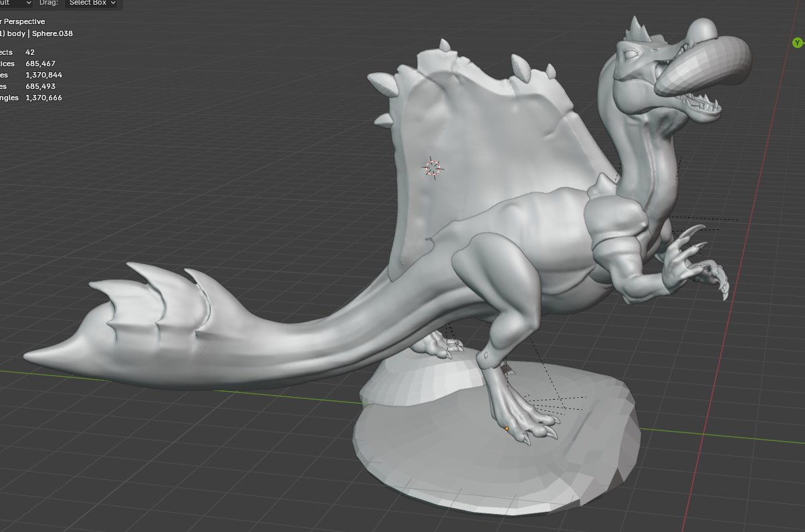Open the orientation dropdown left of Drag
The height and width of the screenshot is (532, 805).
coord(17,3)
